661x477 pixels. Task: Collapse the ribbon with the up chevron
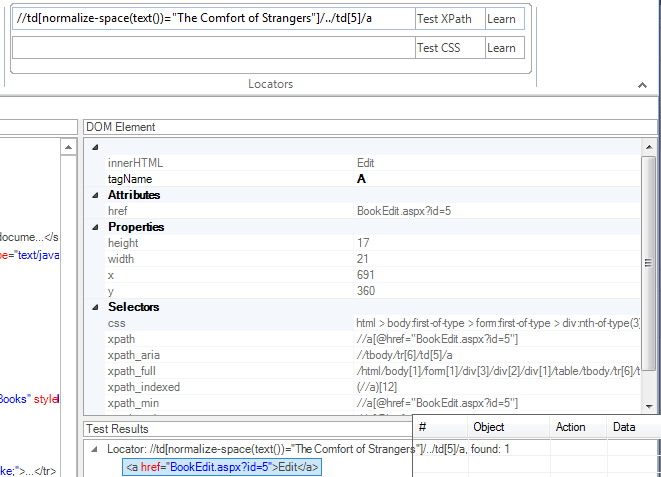pyautogui.click(x=643, y=84)
